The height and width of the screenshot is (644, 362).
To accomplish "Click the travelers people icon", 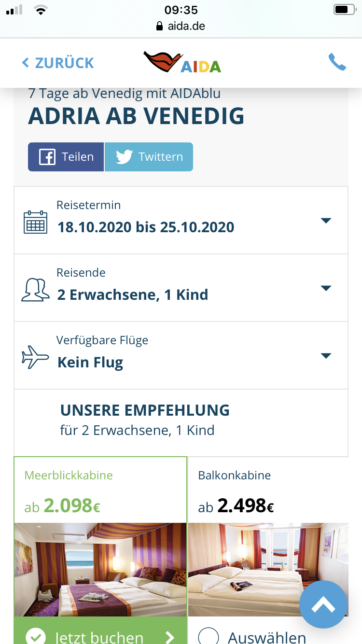I will tap(35, 290).
